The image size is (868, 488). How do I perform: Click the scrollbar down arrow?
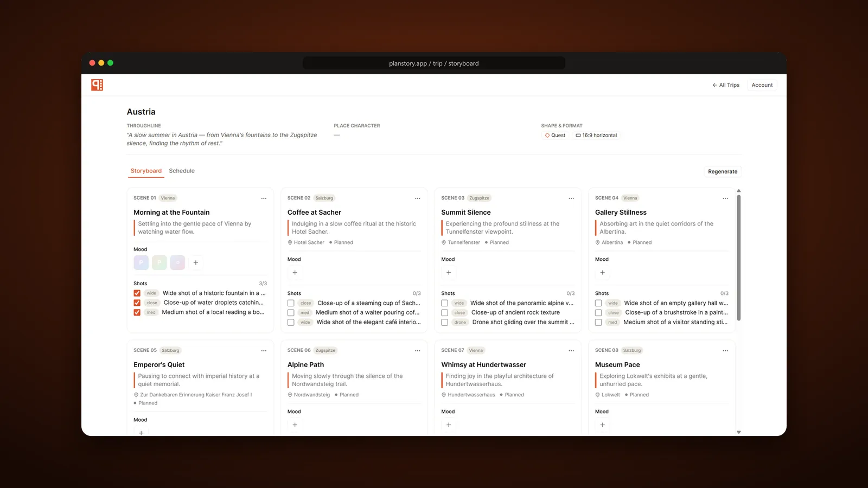(x=739, y=432)
